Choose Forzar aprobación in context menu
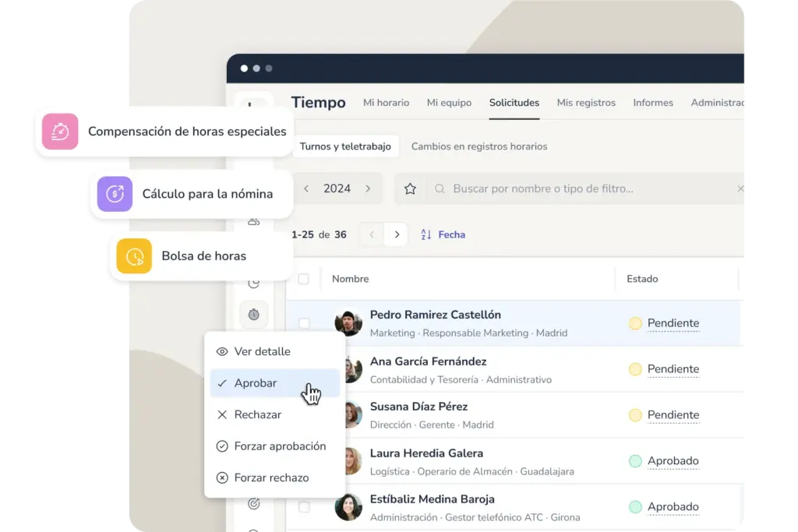 pos(275,446)
